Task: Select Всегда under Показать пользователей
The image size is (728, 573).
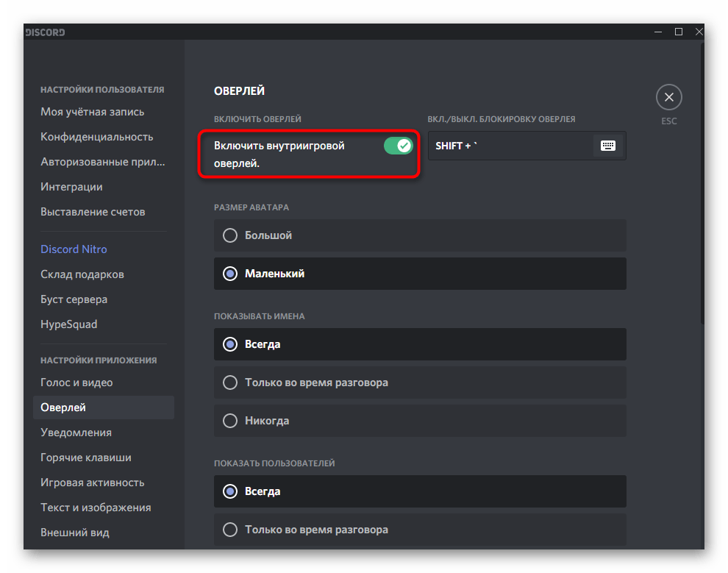Action: (x=420, y=491)
